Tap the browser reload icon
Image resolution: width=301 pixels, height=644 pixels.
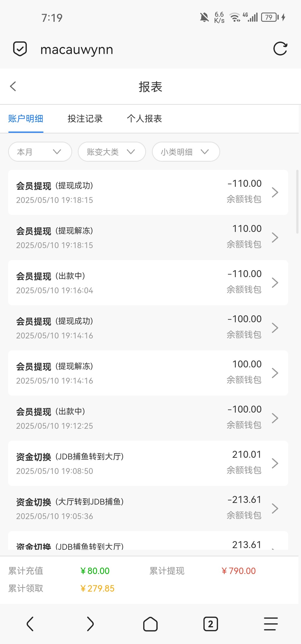click(x=280, y=49)
